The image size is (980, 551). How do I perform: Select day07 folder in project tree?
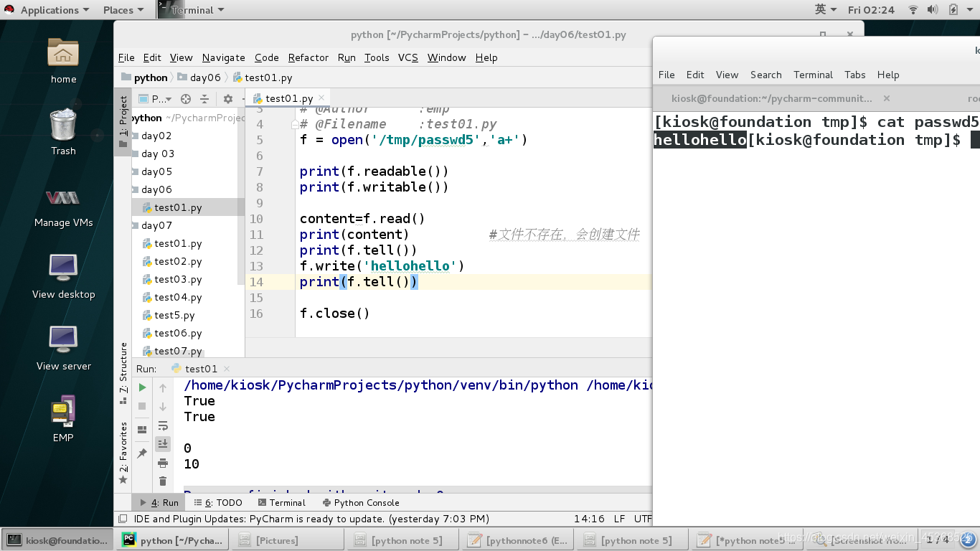point(156,225)
